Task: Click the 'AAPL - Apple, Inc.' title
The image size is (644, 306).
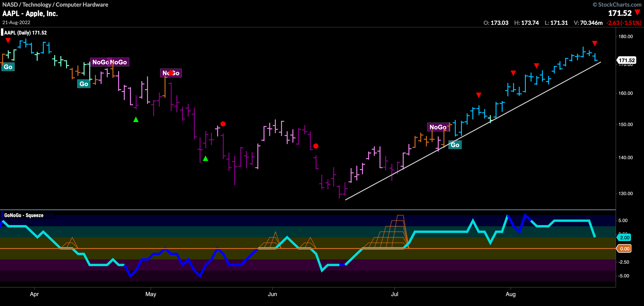Action: tap(30, 13)
